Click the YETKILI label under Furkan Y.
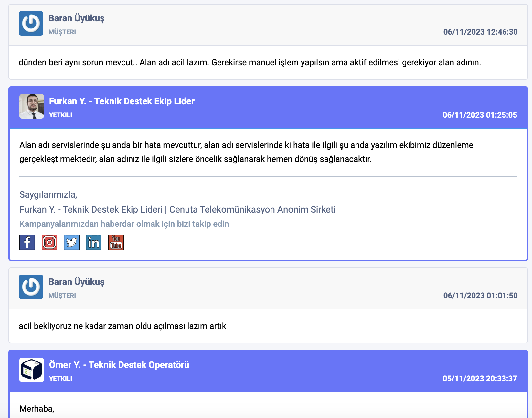The width and height of the screenshot is (532, 418). click(60, 115)
